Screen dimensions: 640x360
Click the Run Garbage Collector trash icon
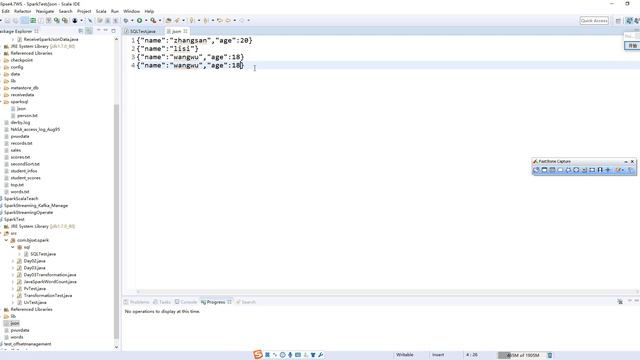pos(550,355)
